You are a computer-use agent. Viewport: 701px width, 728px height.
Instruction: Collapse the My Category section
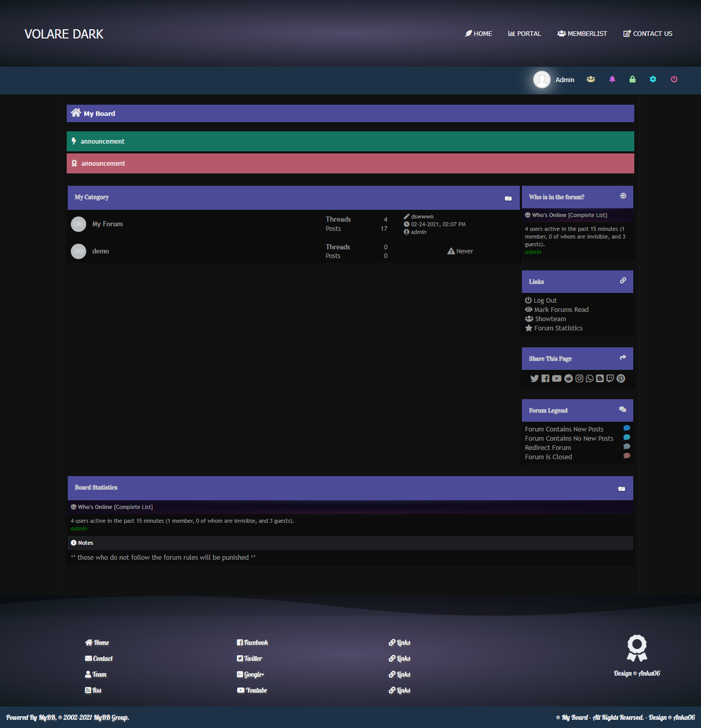(x=508, y=199)
